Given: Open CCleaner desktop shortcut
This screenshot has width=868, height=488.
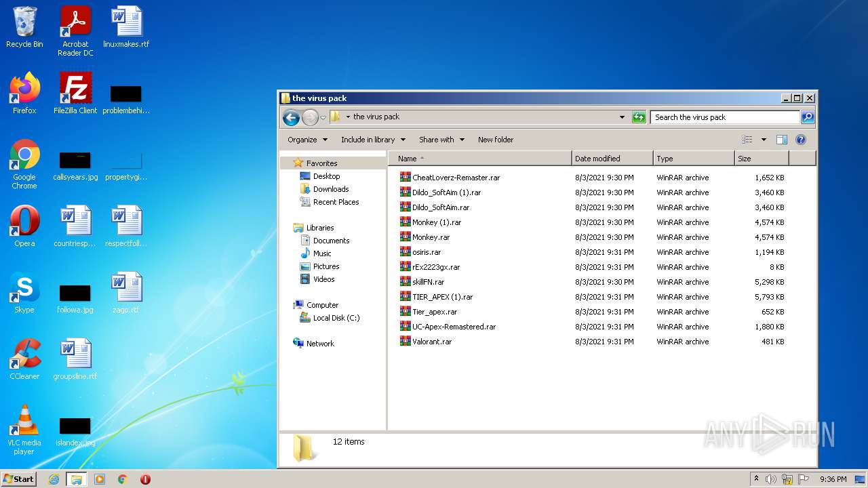Looking at the screenshot, I should (24, 359).
